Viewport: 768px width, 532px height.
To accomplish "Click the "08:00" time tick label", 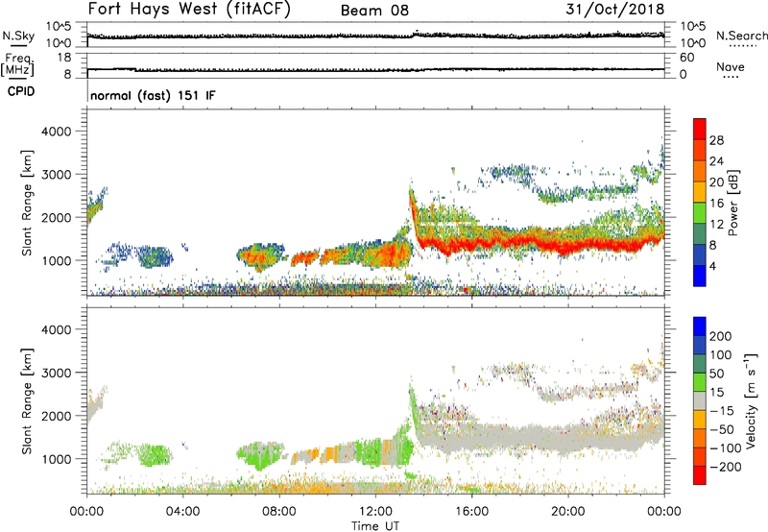I will [x=279, y=512].
